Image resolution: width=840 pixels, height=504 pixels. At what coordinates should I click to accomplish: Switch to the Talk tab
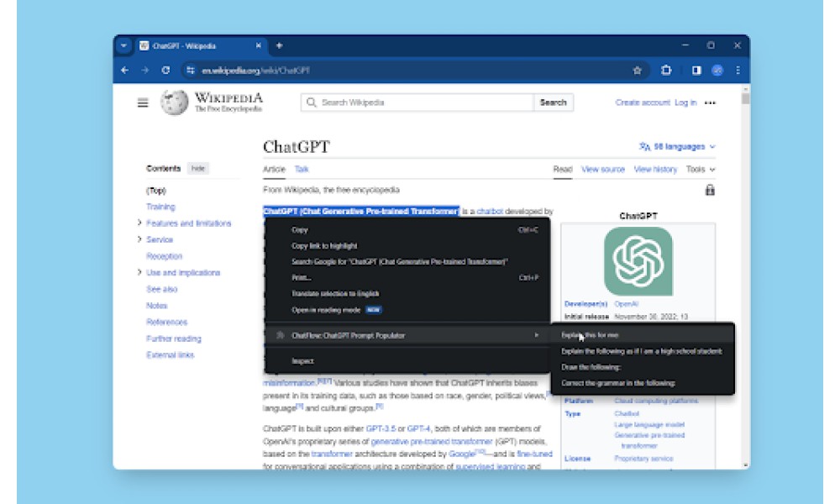tap(302, 169)
